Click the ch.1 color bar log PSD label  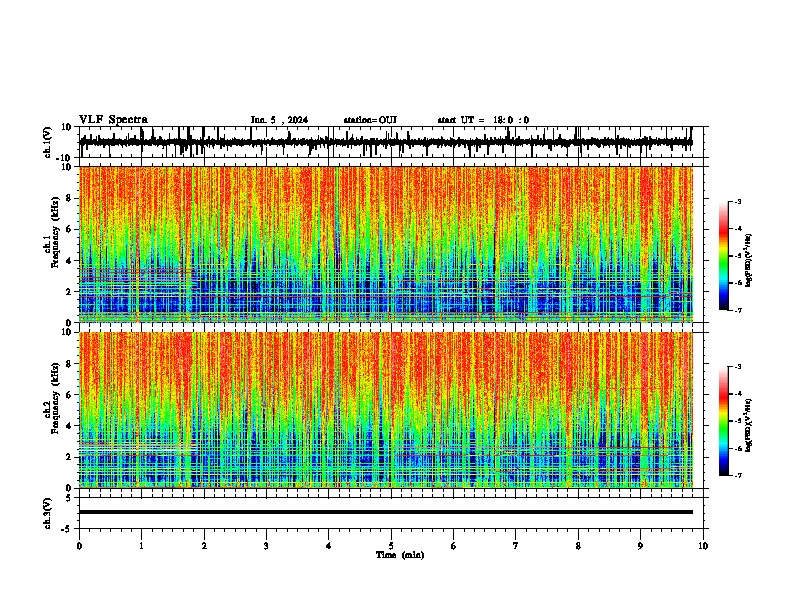pos(748,261)
